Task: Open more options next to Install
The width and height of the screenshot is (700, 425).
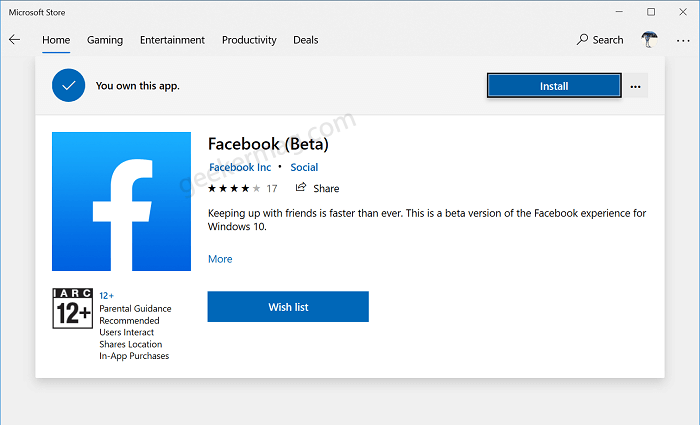Action: 635,86
